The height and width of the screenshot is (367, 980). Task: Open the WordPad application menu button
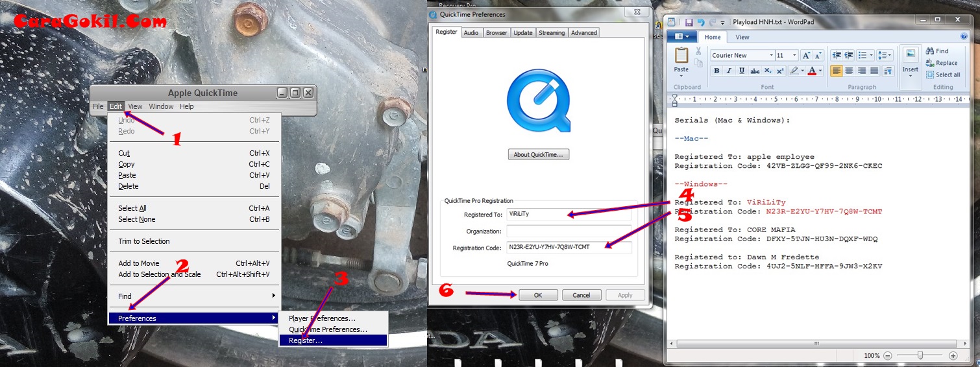click(682, 37)
